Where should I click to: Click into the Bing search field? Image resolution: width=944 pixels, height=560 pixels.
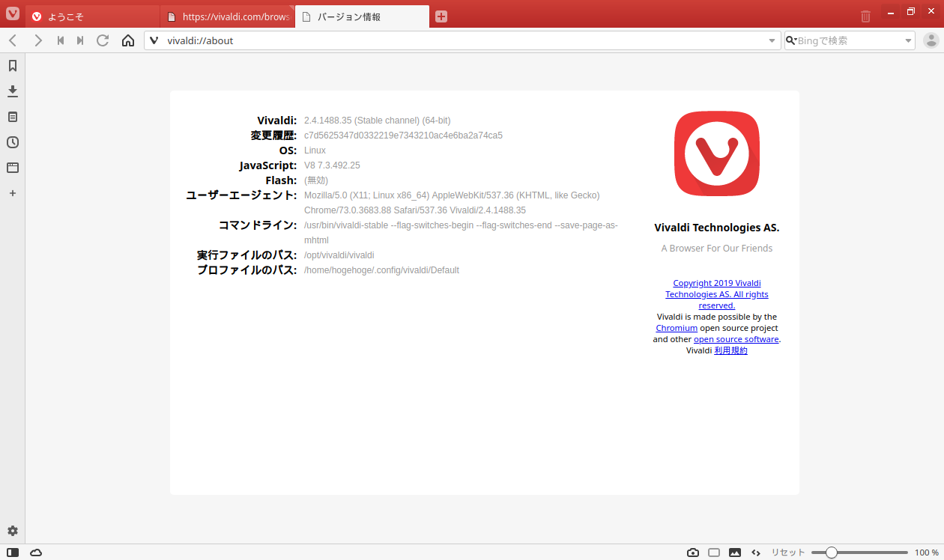pyautogui.click(x=850, y=40)
